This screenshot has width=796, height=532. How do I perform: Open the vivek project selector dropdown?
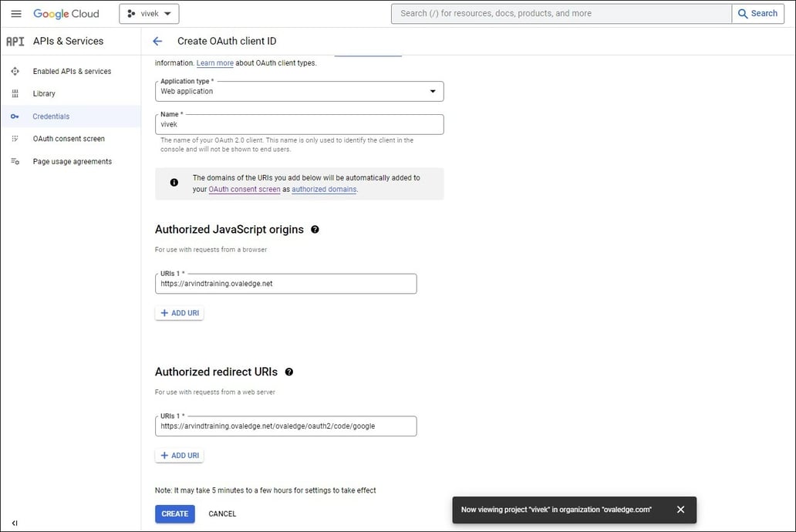pyautogui.click(x=150, y=14)
